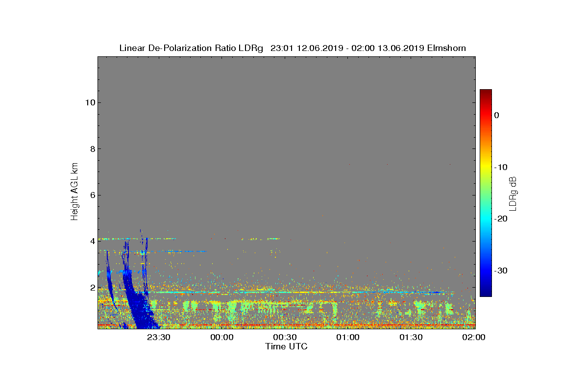This screenshot has width=588, height=392.
Task: Click the '23:30' time tick label
Action: [x=159, y=338]
